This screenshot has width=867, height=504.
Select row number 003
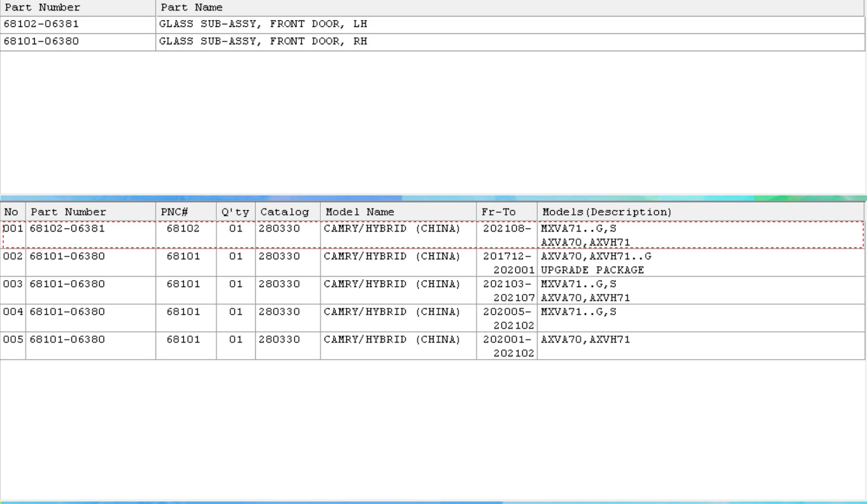point(13,284)
